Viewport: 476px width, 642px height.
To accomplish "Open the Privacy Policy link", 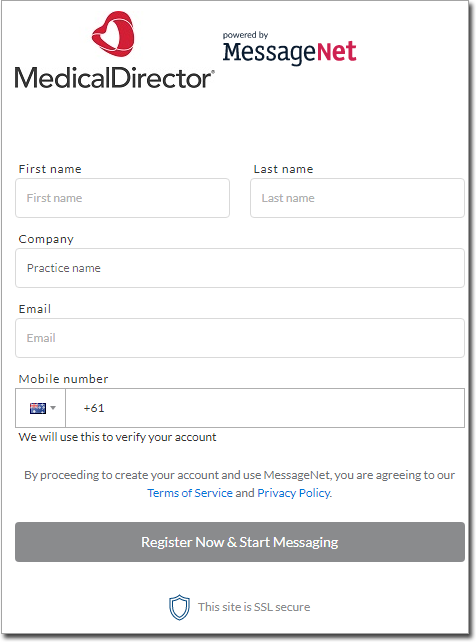I will 294,493.
